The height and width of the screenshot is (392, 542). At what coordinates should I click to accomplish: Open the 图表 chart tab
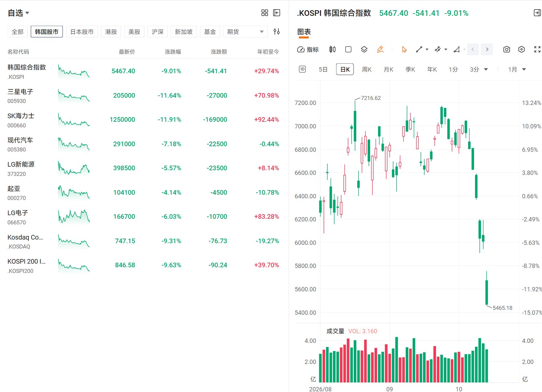(304, 32)
